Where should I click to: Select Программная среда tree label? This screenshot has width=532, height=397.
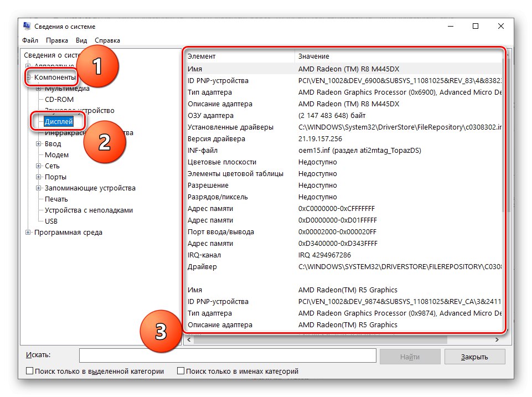pos(68,233)
